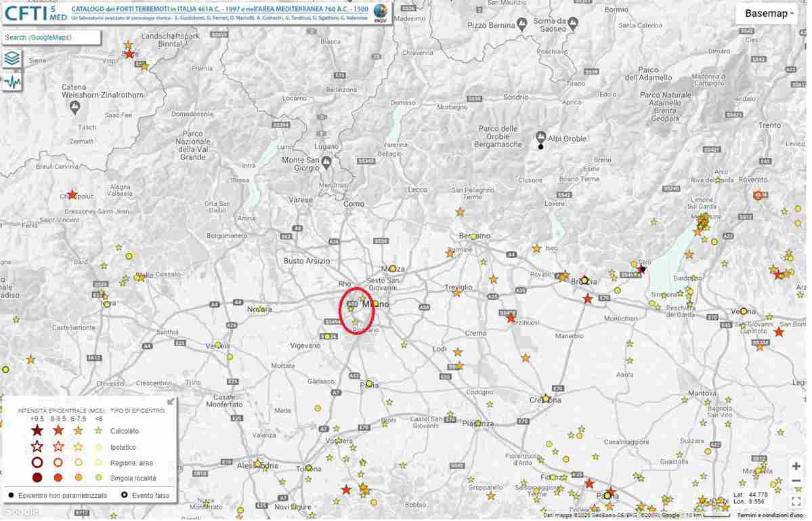Click the Pizzo Bernina mountain pin
Screen dimensions: 812x521
pos(523,22)
